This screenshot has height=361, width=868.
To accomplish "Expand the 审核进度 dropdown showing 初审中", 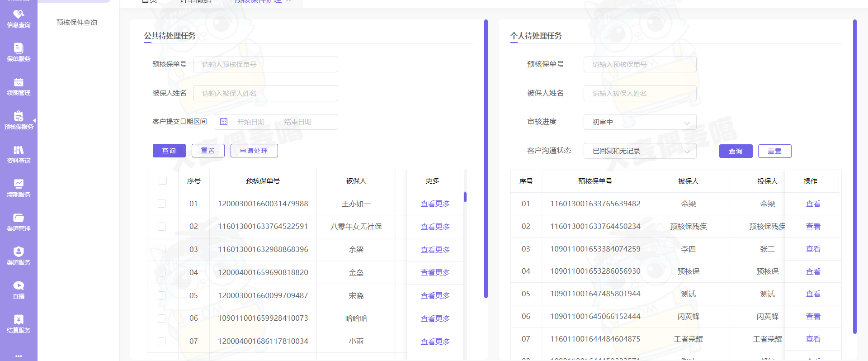I will click(640, 122).
